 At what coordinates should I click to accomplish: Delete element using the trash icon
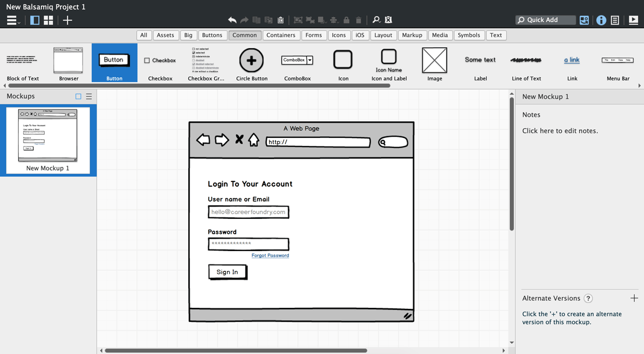pos(358,19)
